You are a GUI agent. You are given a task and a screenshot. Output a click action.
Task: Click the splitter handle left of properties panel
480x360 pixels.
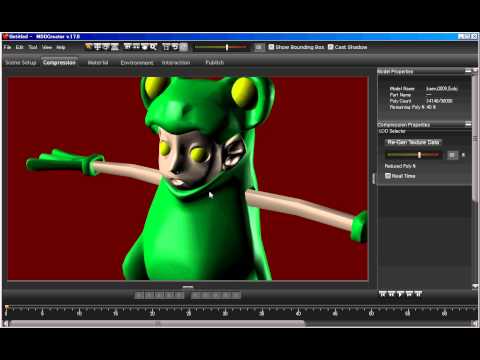click(373, 178)
